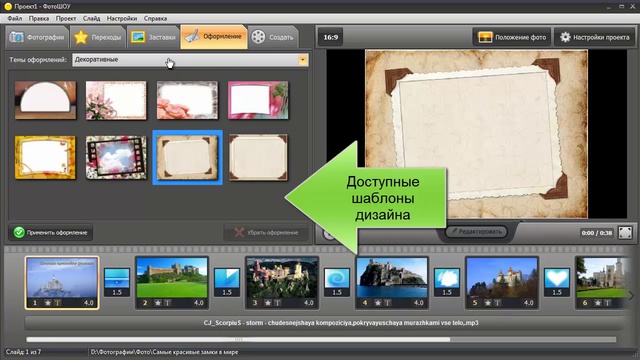Switch to the Фотографии tab

[37, 37]
